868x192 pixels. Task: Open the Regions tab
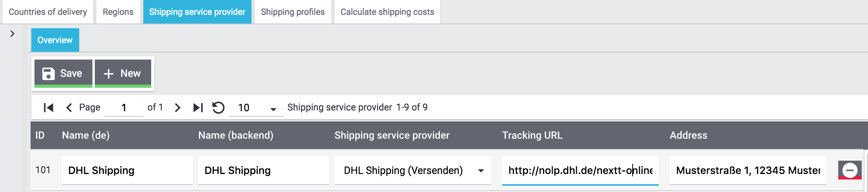(118, 12)
